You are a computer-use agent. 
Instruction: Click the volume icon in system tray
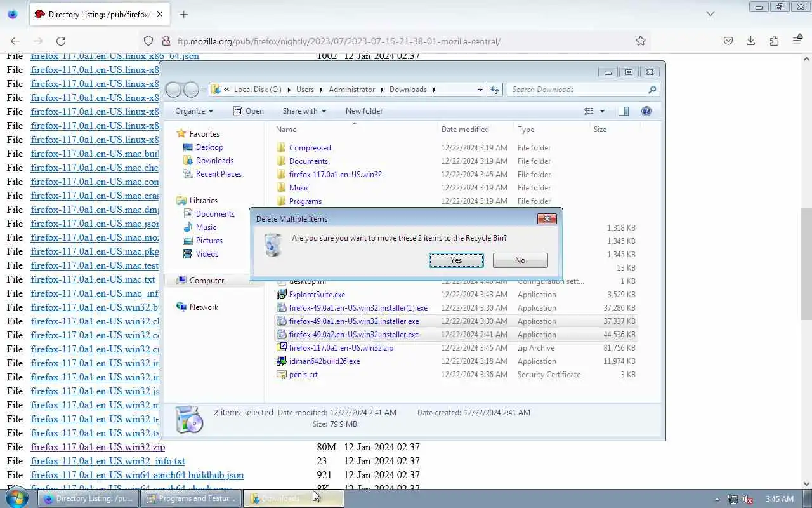pos(748,499)
